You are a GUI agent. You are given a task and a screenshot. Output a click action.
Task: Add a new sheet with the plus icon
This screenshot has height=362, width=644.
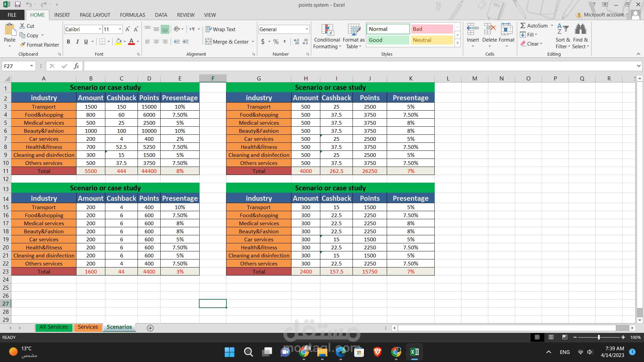point(150,328)
